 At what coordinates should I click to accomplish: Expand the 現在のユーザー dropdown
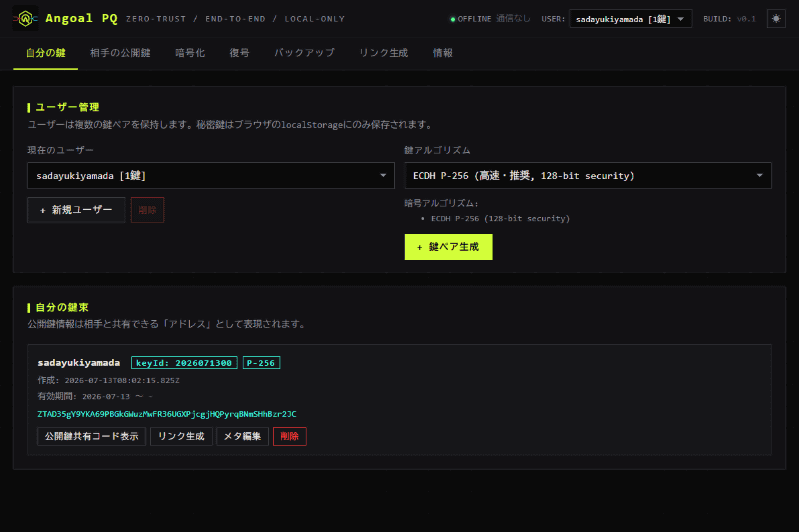click(x=211, y=175)
